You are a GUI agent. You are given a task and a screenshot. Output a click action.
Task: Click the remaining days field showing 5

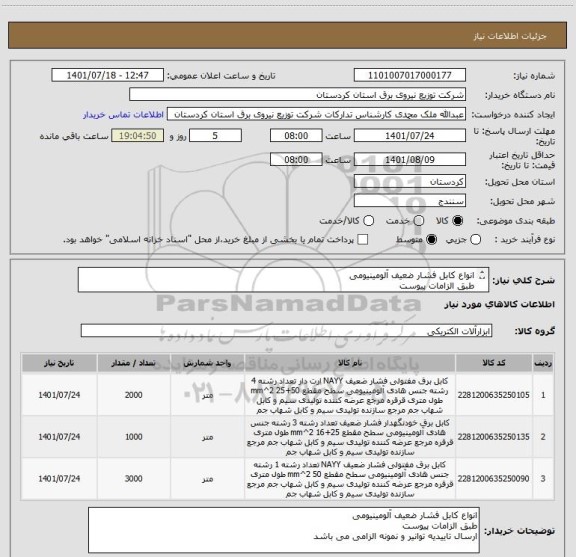pos(215,136)
